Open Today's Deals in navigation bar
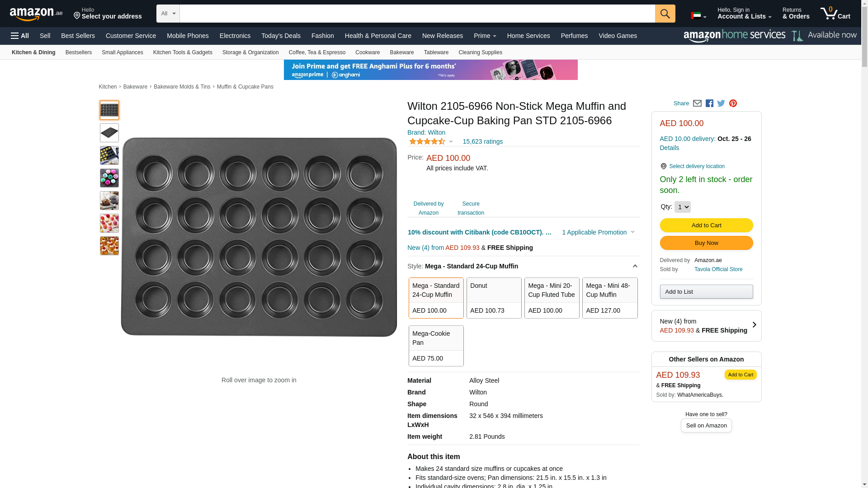This screenshot has width=868, height=488. point(281,36)
